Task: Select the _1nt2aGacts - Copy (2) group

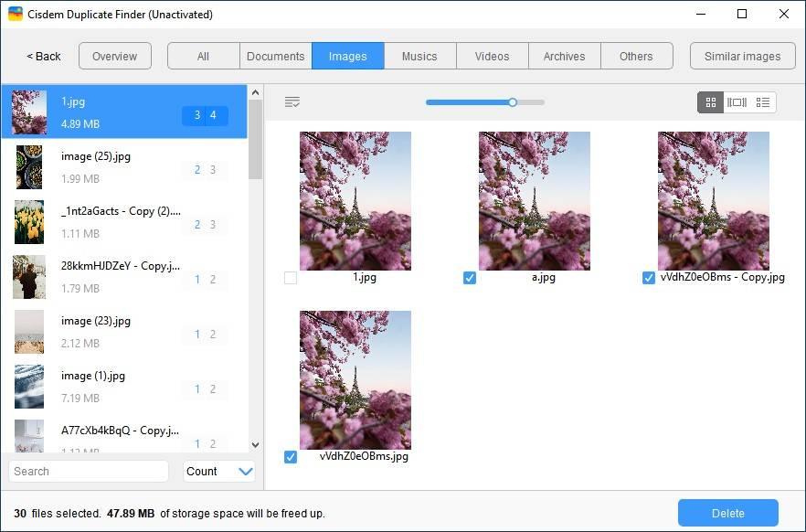Action: (x=124, y=222)
